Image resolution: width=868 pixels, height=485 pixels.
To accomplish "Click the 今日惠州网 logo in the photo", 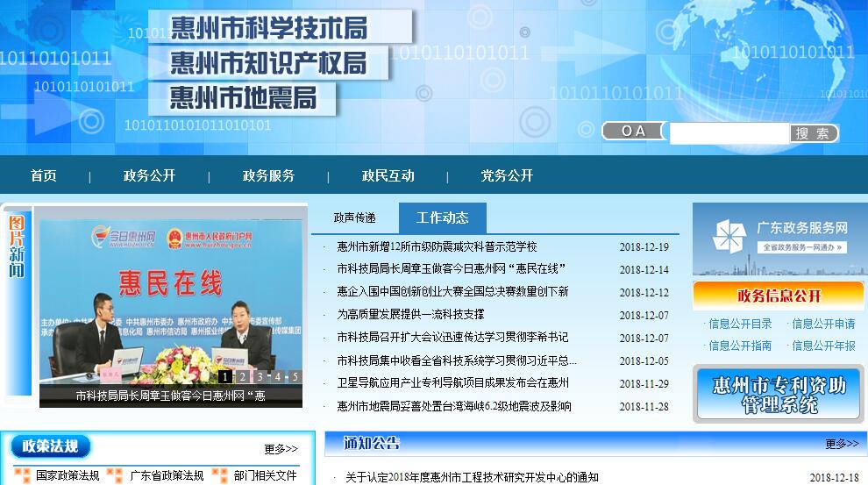I will pos(124,237).
